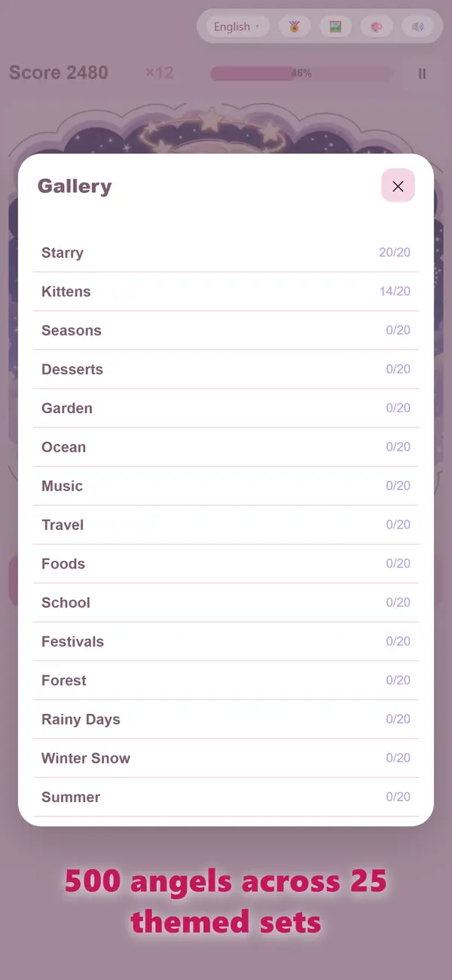Image resolution: width=452 pixels, height=980 pixels.
Task: Click the Score 2480 display
Action: point(59,72)
